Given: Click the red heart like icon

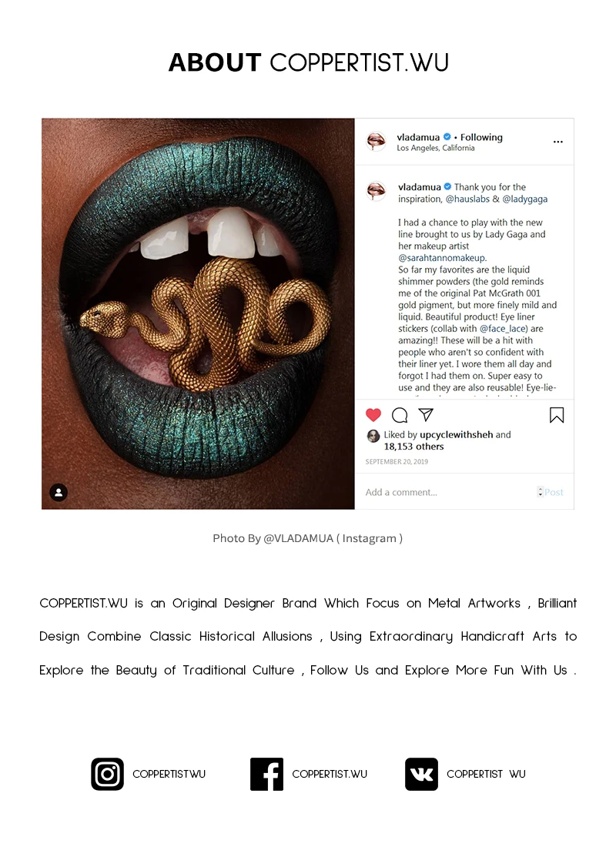Looking at the screenshot, I should click(373, 415).
